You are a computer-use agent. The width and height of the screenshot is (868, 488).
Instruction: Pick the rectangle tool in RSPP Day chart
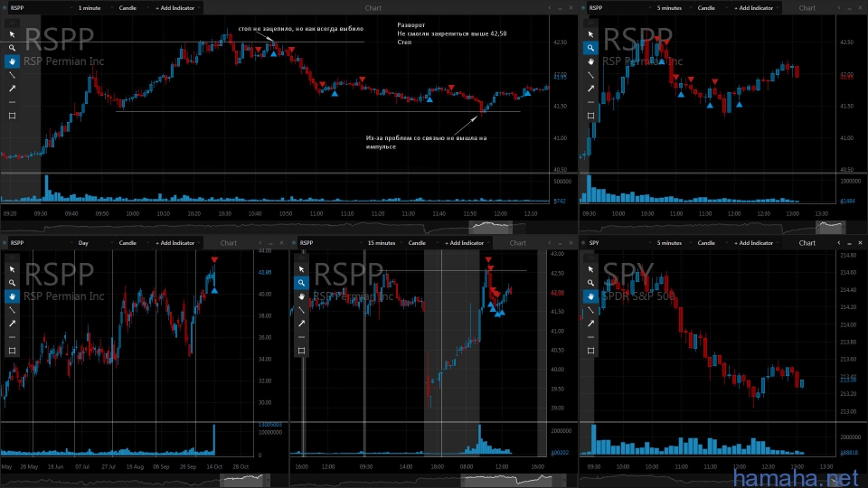pyautogui.click(x=12, y=351)
